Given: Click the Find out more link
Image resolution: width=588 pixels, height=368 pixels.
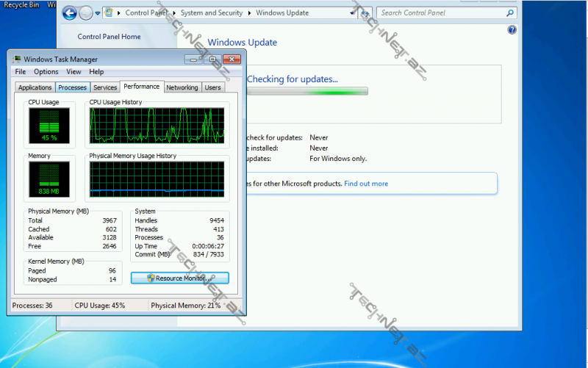Looking at the screenshot, I should pyautogui.click(x=366, y=184).
